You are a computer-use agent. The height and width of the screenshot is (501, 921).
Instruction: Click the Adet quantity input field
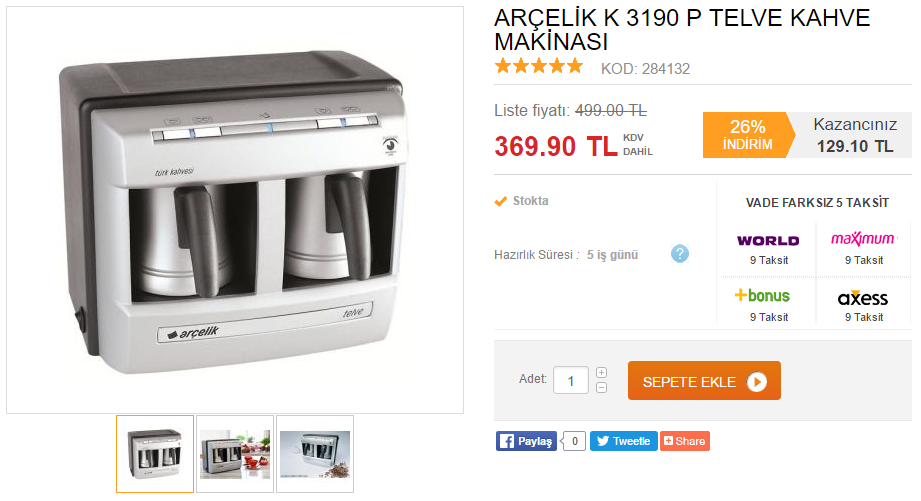570,381
